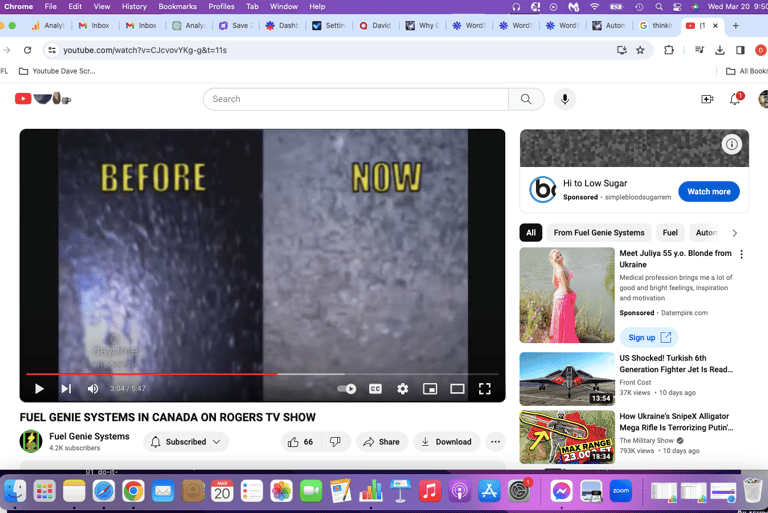Select the Fuel filter chip
The image size is (768, 513).
[670, 233]
